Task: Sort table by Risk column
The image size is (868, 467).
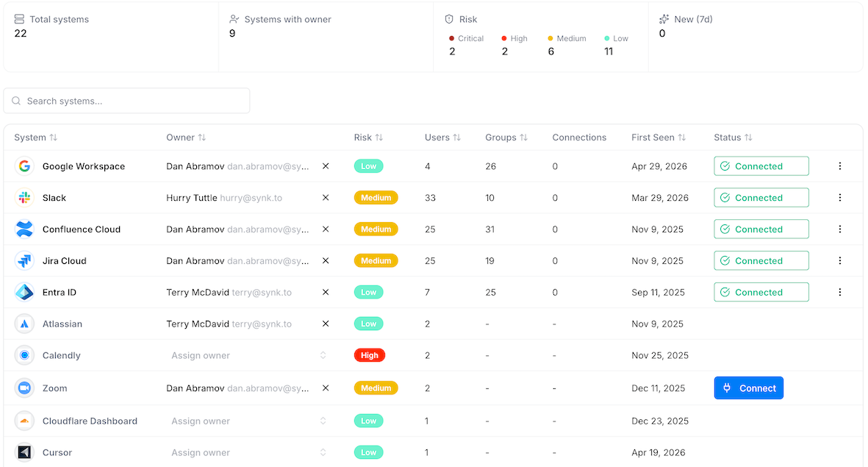Action: (368, 138)
